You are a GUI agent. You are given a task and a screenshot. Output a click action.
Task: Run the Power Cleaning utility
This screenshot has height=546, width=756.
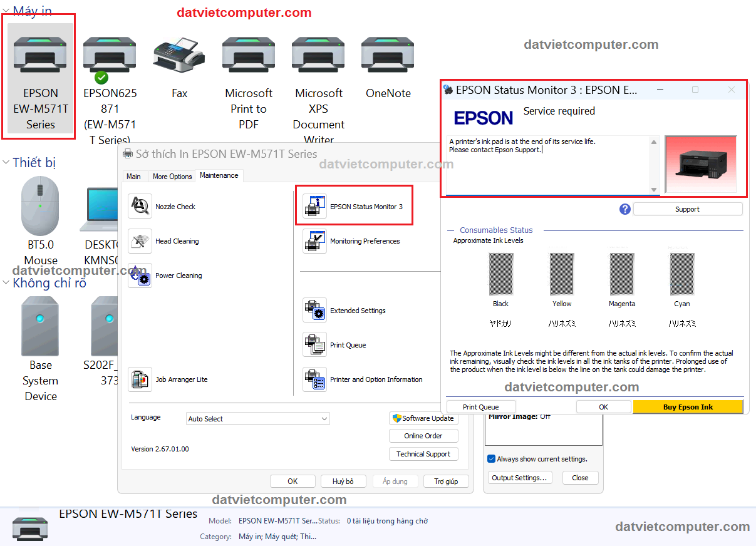click(x=140, y=276)
